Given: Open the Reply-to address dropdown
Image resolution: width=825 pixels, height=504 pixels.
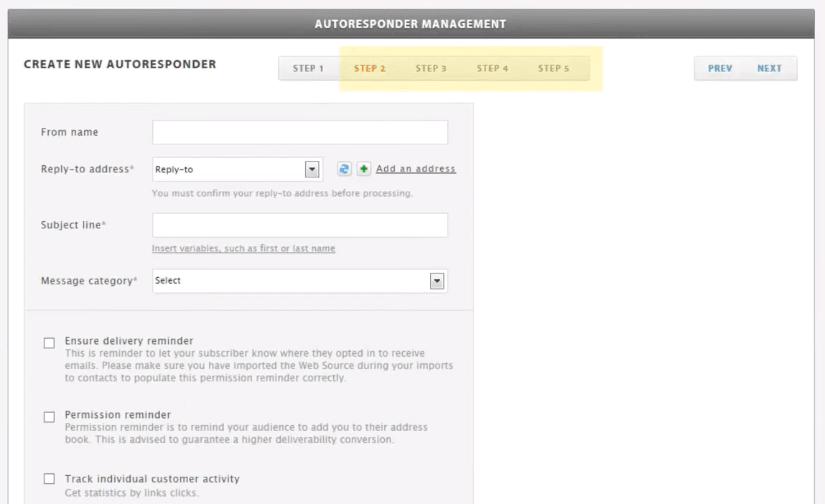Looking at the screenshot, I should click(x=237, y=169).
